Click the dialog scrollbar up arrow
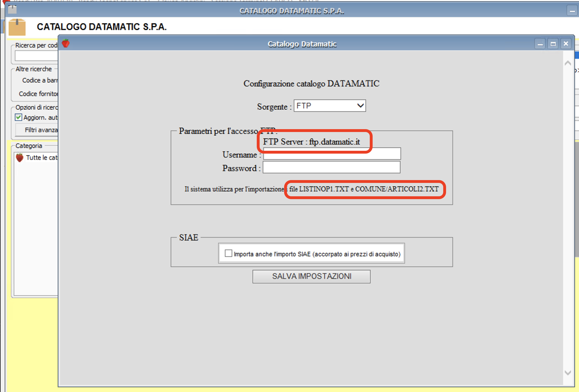 [x=568, y=63]
